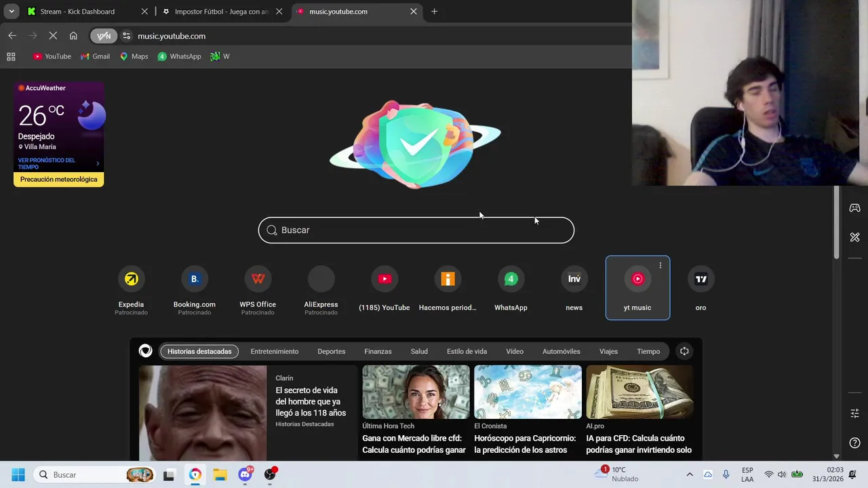868x488 pixels.
Task: Open the Discord taskbar icon
Action: click(245, 474)
